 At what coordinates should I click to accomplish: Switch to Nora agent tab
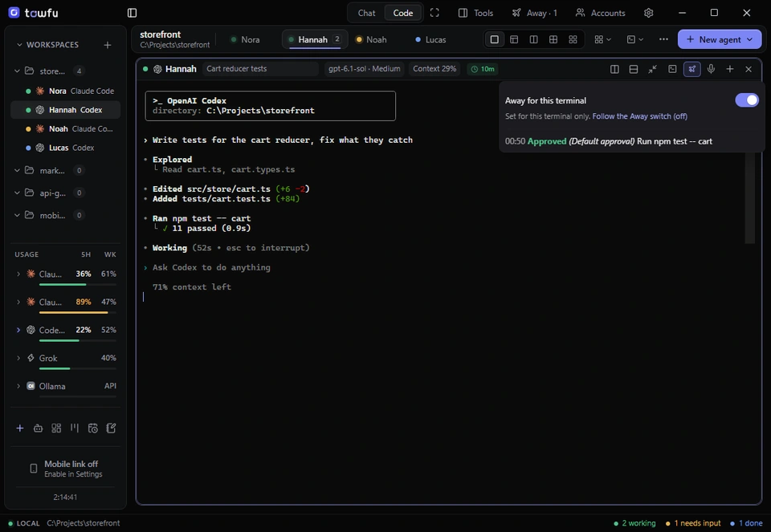[x=246, y=40]
